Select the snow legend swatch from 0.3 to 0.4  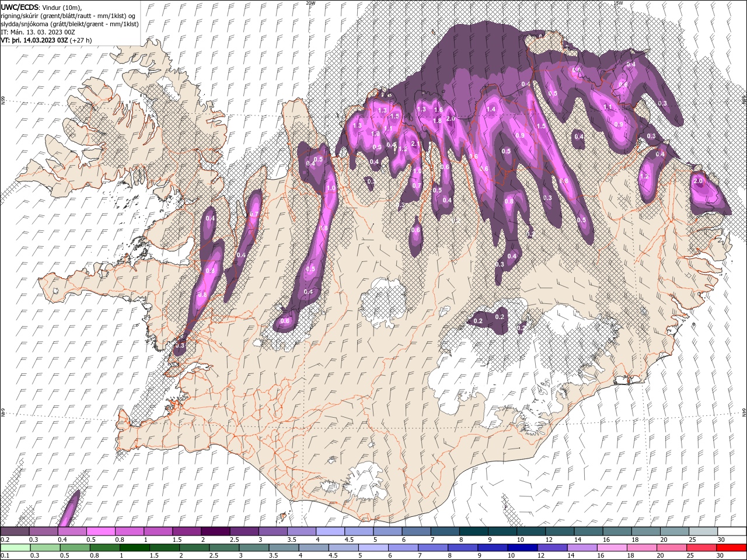coord(44,531)
